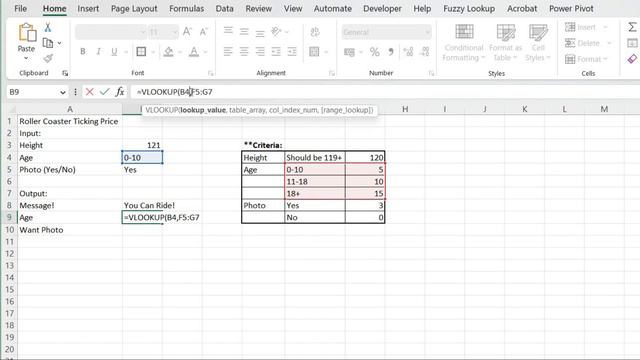Image resolution: width=640 pixels, height=360 pixels.
Task: Click the Format Painter brush icon
Action: (x=48, y=58)
